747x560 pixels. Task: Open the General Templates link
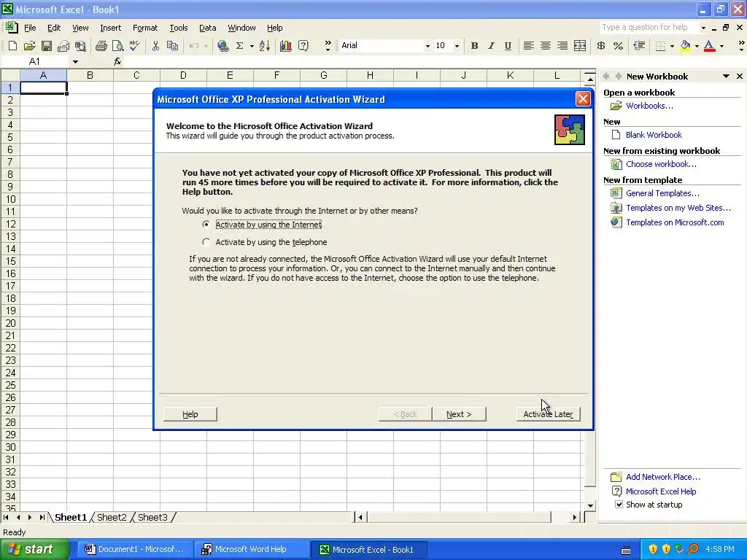[x=662, y=193]
